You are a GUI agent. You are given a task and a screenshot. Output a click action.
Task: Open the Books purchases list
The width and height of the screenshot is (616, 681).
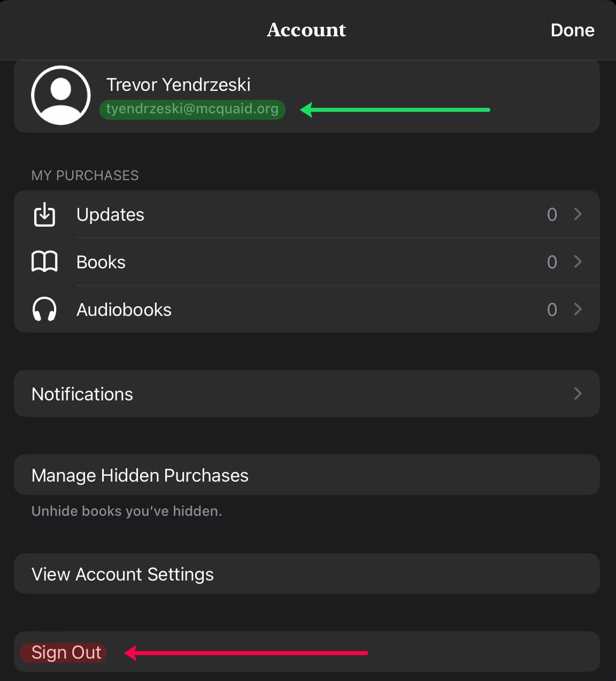pyautogui.click(x=307, y=262)
